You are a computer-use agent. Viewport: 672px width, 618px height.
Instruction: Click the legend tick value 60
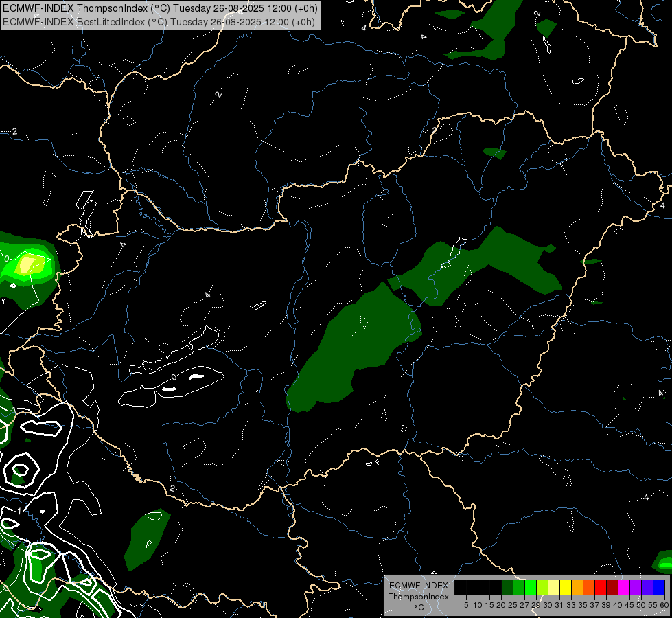664,605
